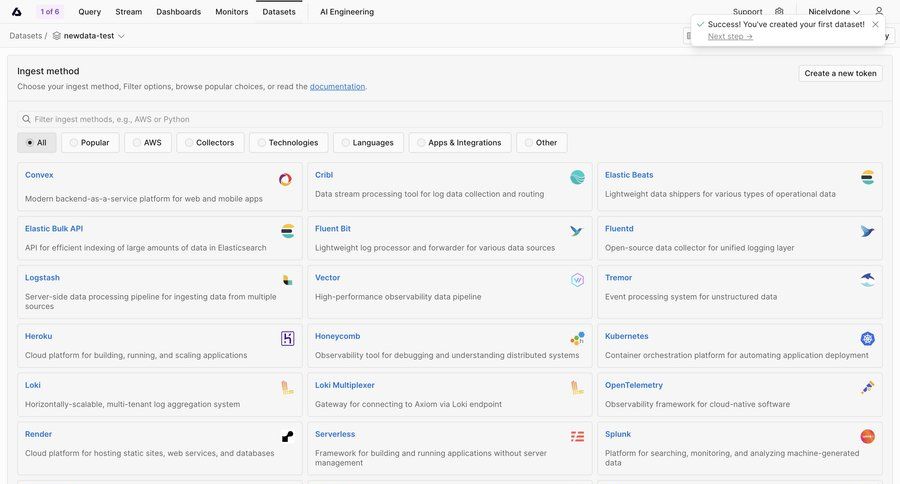Click the OpenTelemetry telescope icon
The height and width of the screenshot is (484, 900).
point(867,388)
